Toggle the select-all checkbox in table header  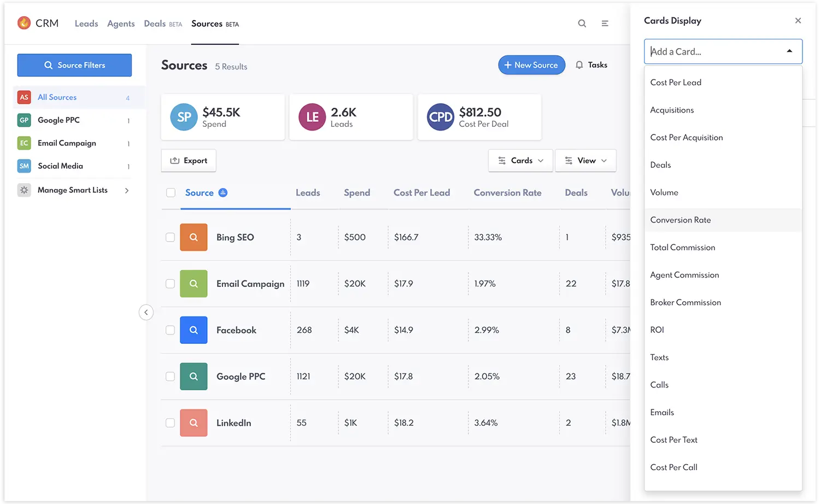click(x=171, y=192)
